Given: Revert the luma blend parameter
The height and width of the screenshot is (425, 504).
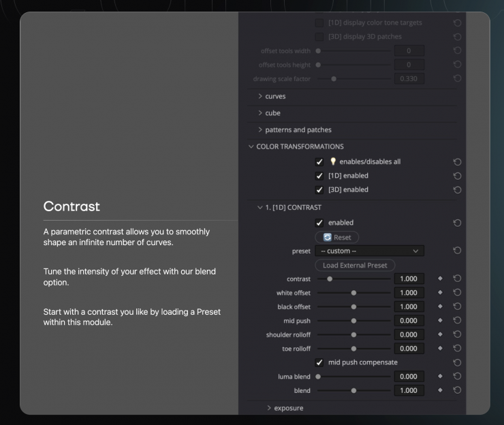Looking at the screenshot, I should pyautogui.click(x=457, y=377).
